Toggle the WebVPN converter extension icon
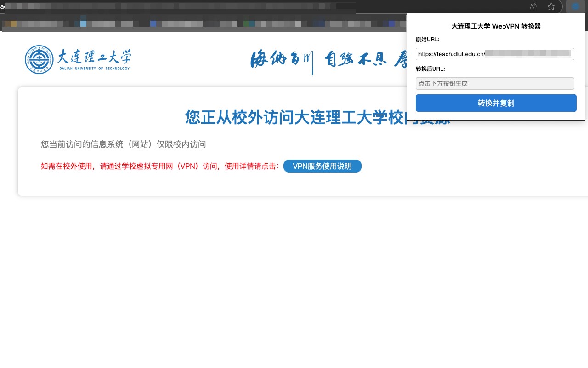Viewport: 588px width, 368px height. [x=575, y=6]
